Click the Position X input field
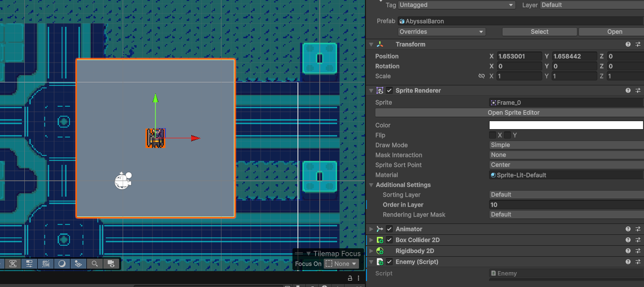644x287 pixels. coord(519,56)
